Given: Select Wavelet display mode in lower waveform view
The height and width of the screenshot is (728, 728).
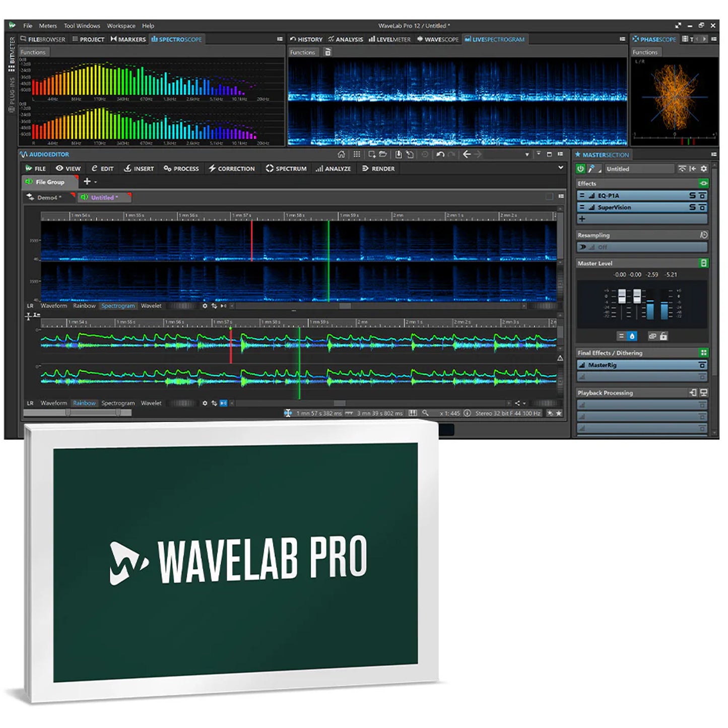Looking at the screenshot, I should (151, 403).
